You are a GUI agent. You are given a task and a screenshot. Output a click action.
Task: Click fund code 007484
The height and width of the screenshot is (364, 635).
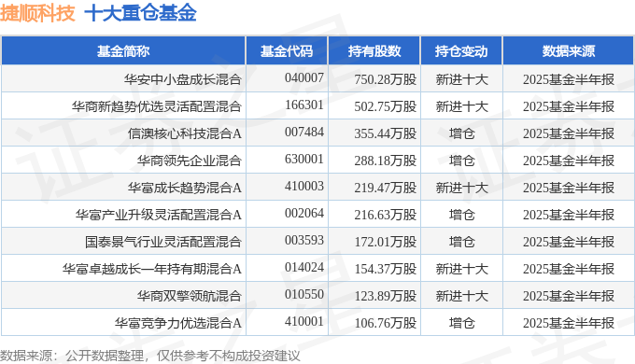pyautogui.click(x=304, y=132)
